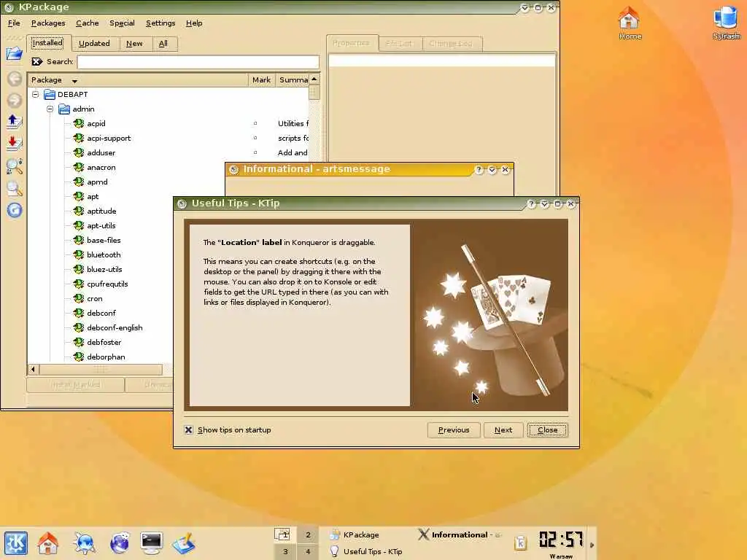
Task: Toggle mark for acpid package
Action: [x=255, y=123]
